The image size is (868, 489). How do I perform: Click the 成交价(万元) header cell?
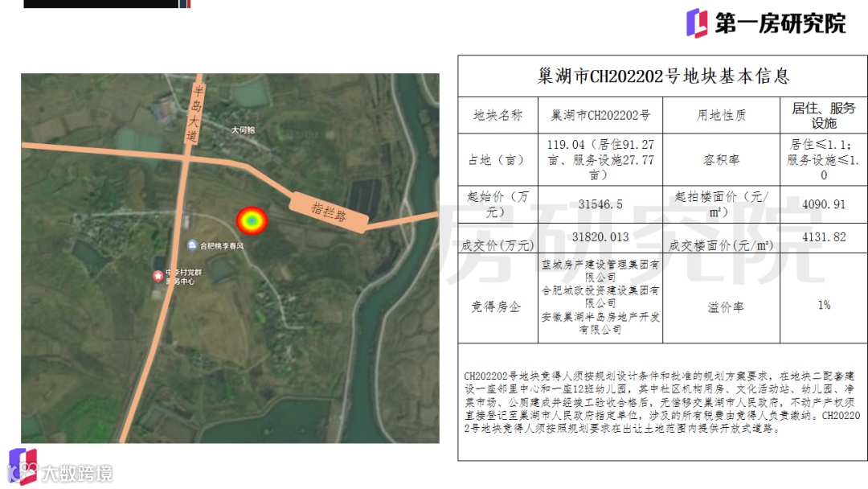pyautogui.click(x=497, y=239)
